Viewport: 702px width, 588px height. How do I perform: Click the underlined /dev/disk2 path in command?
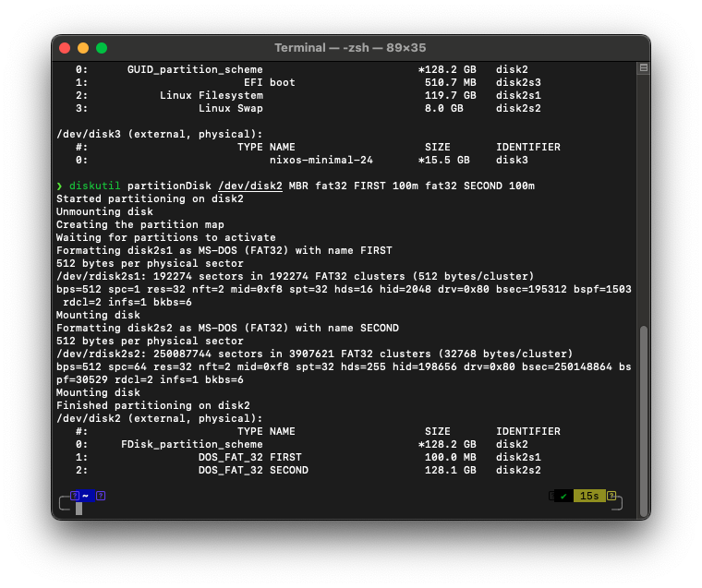point(250,186)
